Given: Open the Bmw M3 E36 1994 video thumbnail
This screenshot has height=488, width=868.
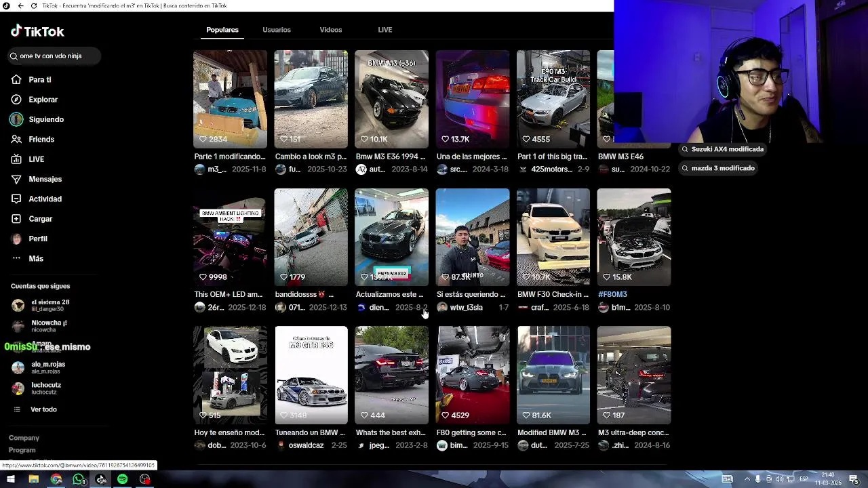Looking at the screenshot, I should pos(391,99).
